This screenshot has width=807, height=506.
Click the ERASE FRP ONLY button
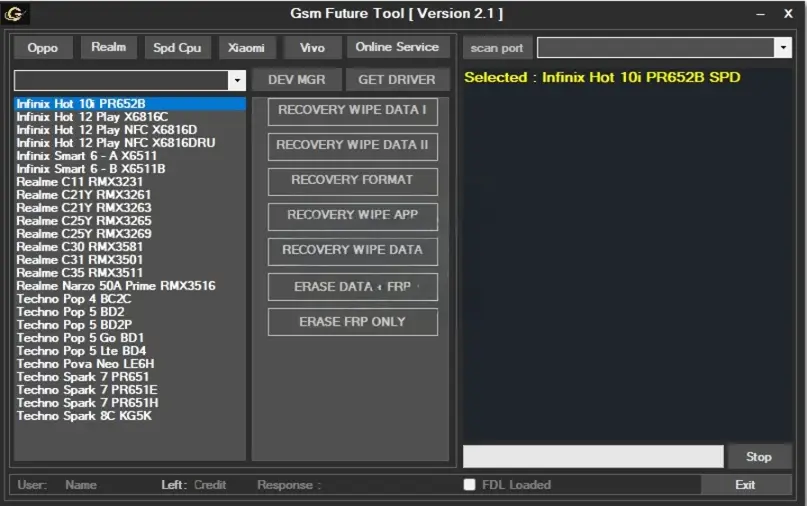pos(352,322)
